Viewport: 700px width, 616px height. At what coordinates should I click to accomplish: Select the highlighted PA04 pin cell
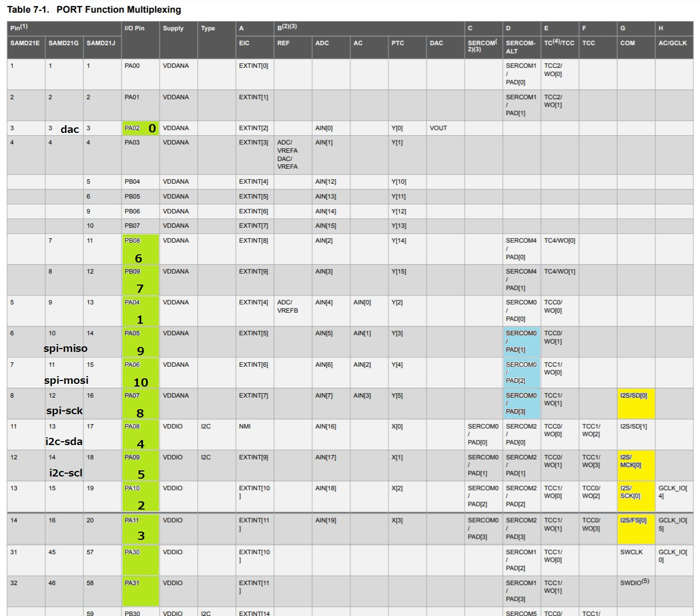tap(140, 311)
